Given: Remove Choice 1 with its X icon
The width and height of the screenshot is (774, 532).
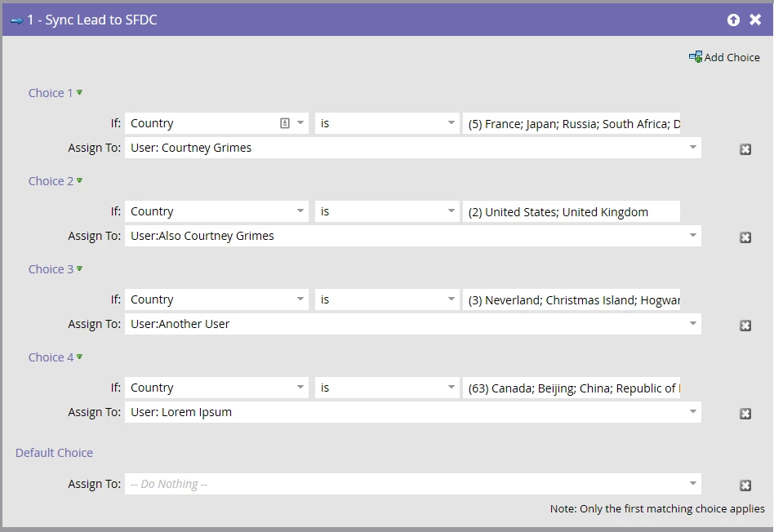Looking at the screenshot, I should tap(745, 149).
